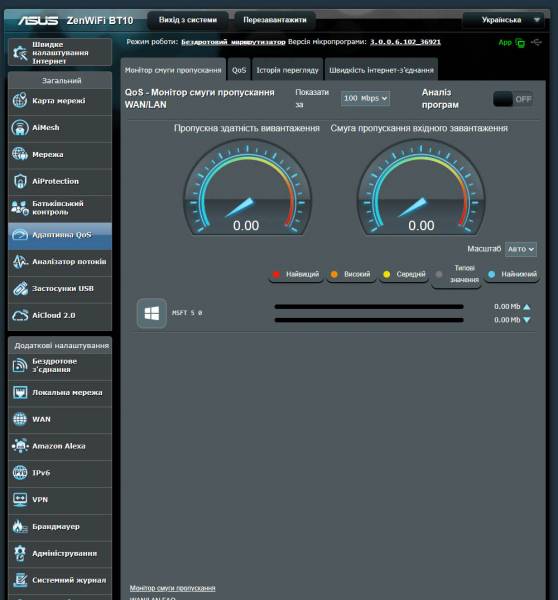Select the yellow Середній priority label
The image size is (558, 600).
click(404, 274)
